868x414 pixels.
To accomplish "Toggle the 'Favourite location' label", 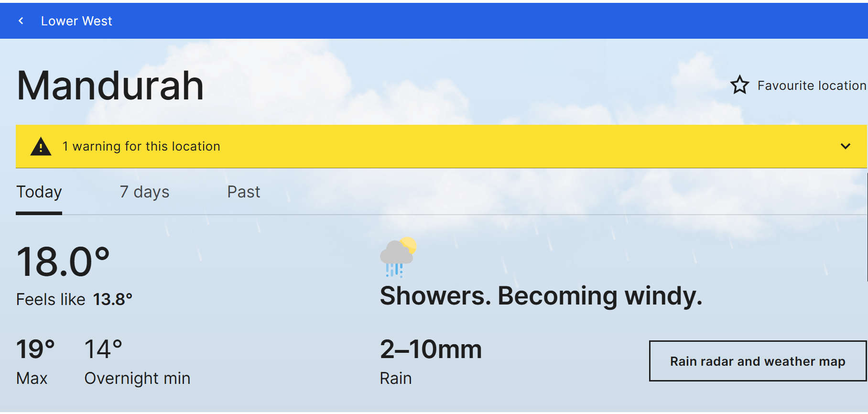I will [x=811, y=86].
